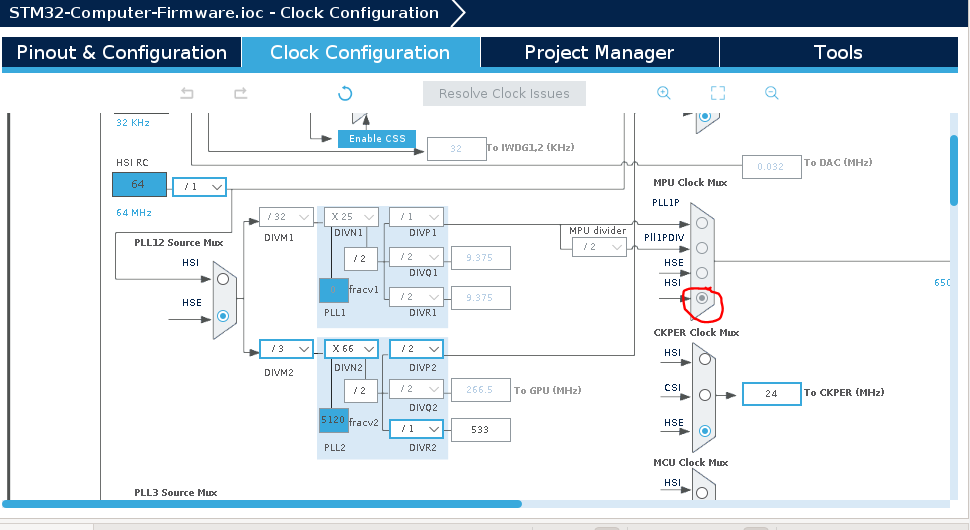Click the PLL2 fixed /2 box
970x530 pixels.
(x=360, y=391)
